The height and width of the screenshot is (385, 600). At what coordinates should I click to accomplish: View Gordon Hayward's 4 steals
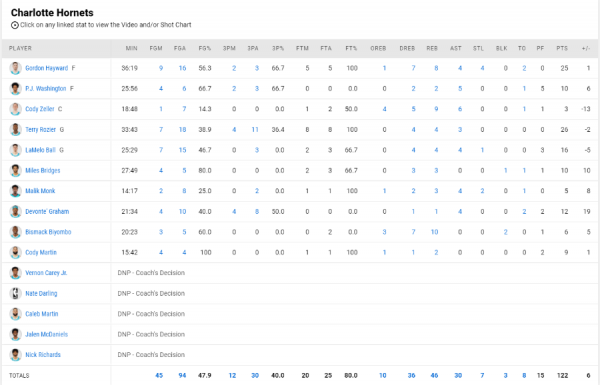[482, 68]
